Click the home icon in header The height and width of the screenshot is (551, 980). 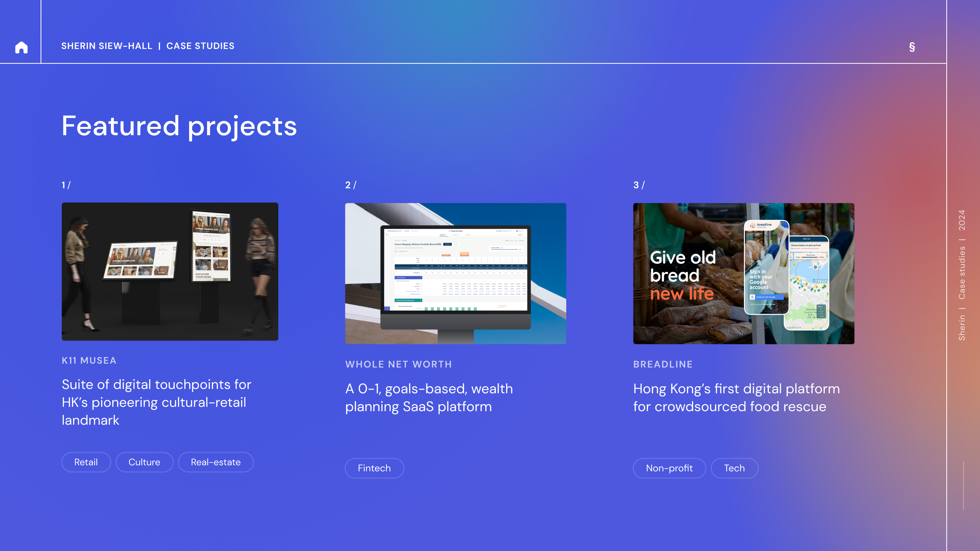pos(21,47)
